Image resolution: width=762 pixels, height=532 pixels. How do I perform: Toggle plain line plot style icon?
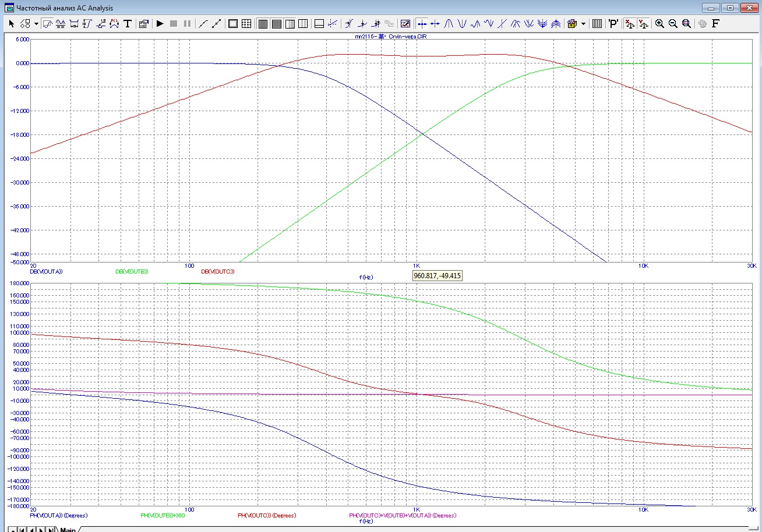pyautogui.click(x=203, y=24)
